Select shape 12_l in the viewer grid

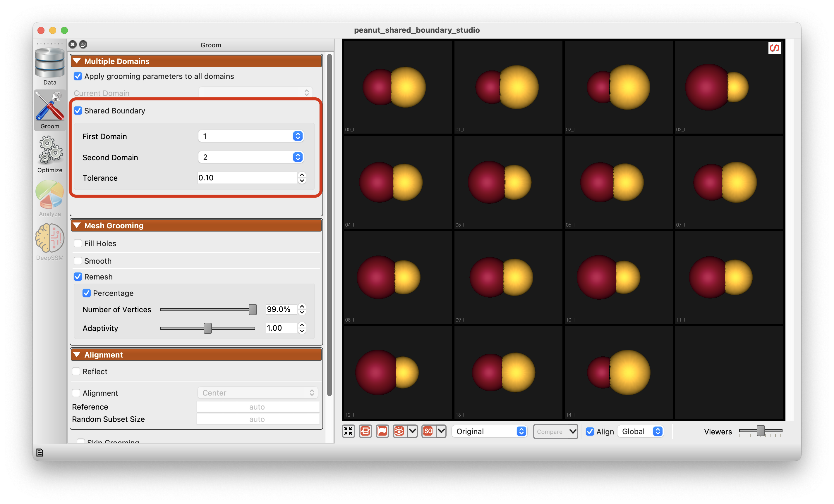[398, 372]
